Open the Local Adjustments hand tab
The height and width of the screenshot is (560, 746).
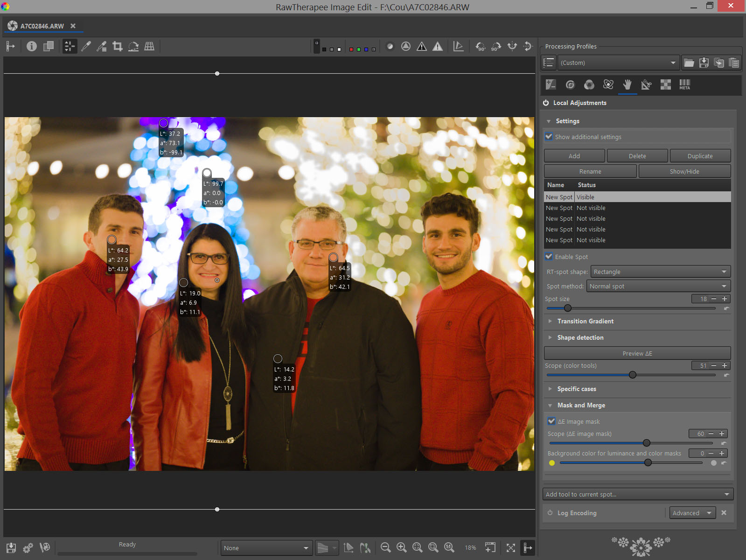pos(627,84)
